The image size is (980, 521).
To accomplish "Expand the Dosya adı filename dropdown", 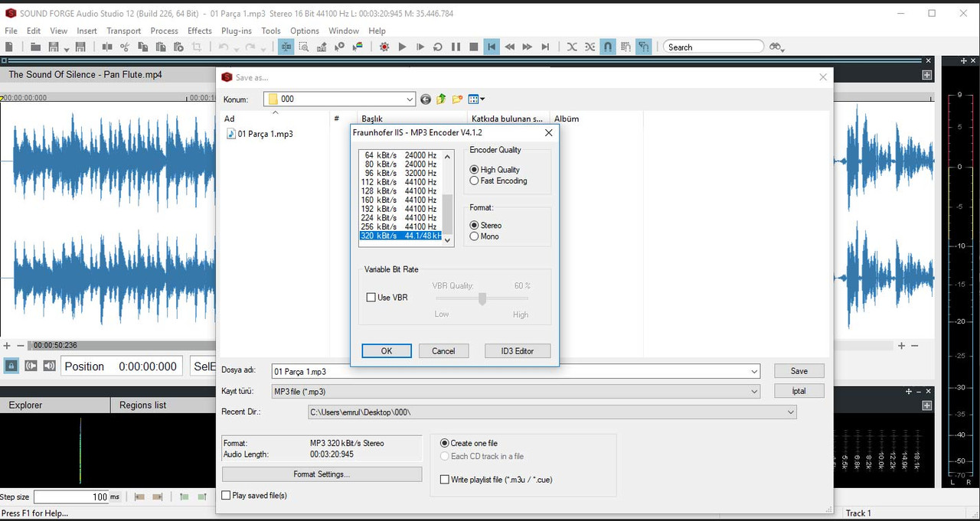I will [755, 371].
